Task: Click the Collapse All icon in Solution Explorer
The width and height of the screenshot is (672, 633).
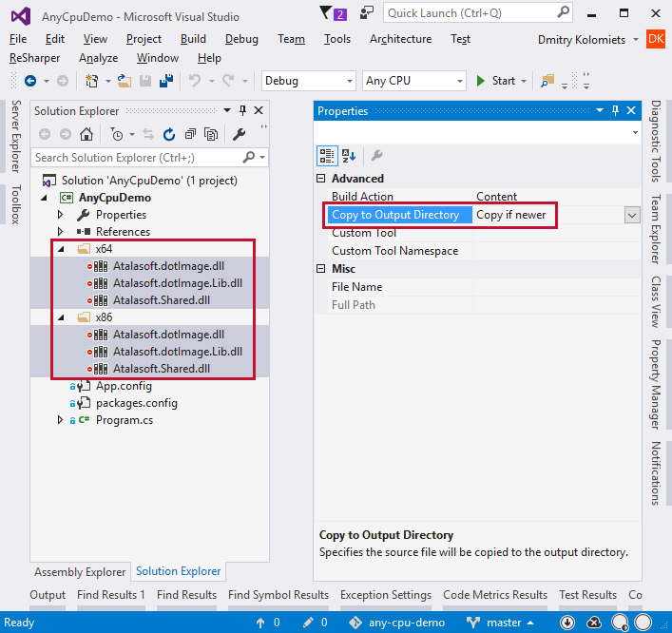Action: pyautogui.click(x=190, y=135)
